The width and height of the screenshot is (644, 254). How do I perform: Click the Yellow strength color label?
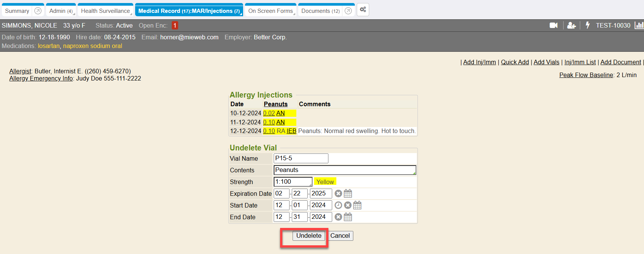point(325,182)
